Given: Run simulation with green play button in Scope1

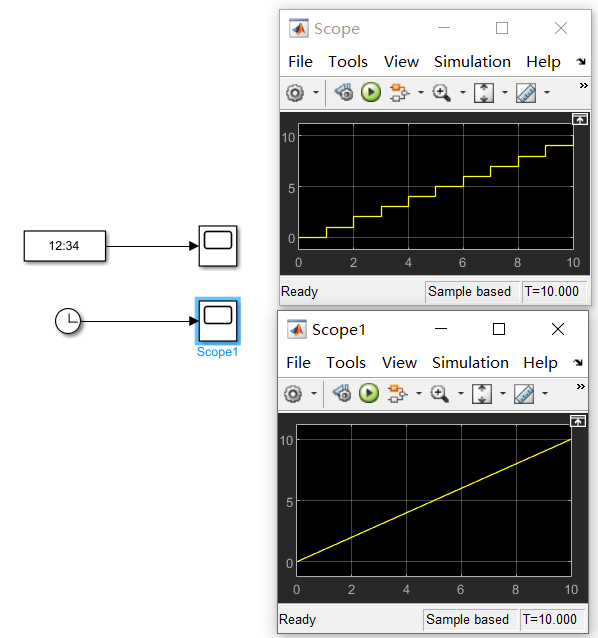Looking at the screenshot, I should (x=369, y=393).
